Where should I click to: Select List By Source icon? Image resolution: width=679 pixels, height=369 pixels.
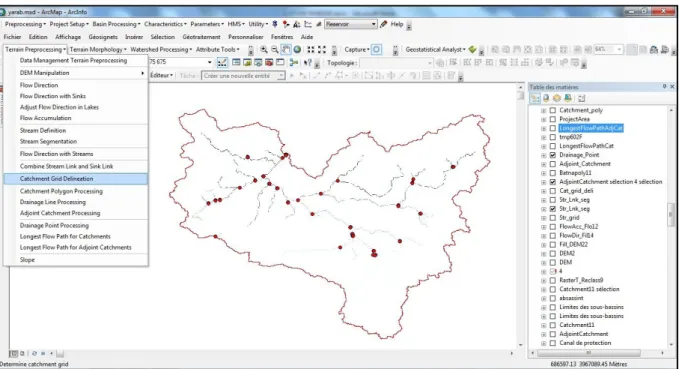point(546,98)
